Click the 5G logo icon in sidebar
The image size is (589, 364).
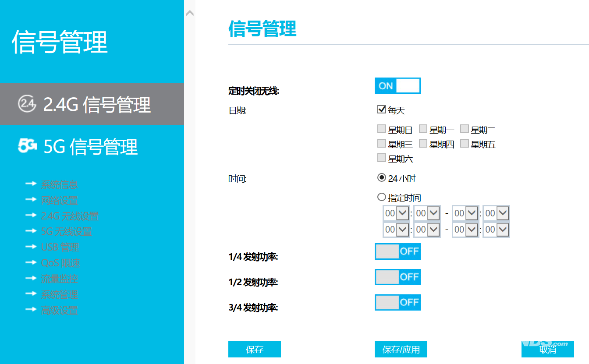pyautogui.click(x=28, y=145)
